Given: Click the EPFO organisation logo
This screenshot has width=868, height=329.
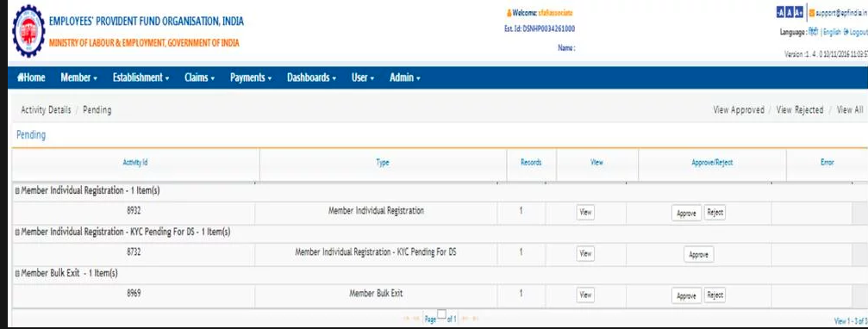Looking at the screenshot, I should [x=28, y=31].
